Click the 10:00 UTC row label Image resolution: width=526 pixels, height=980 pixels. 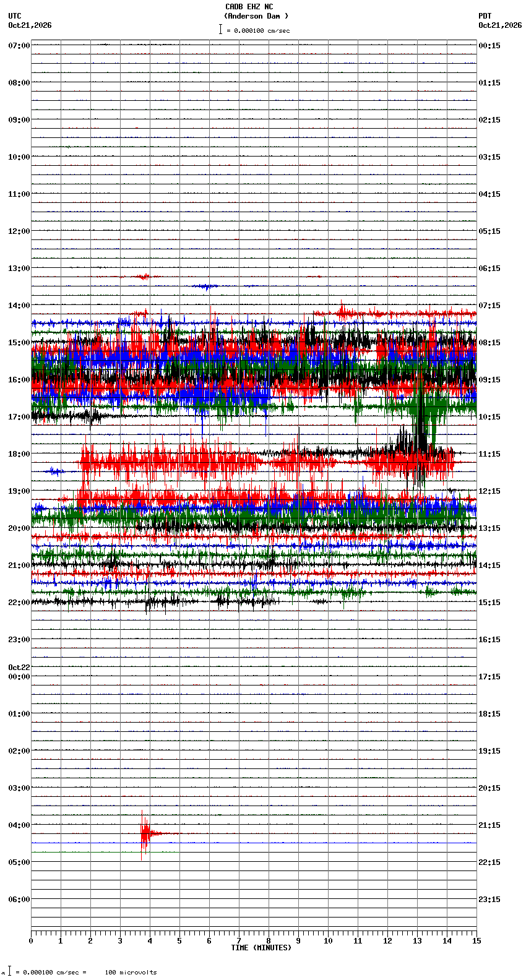click(19, 157)
